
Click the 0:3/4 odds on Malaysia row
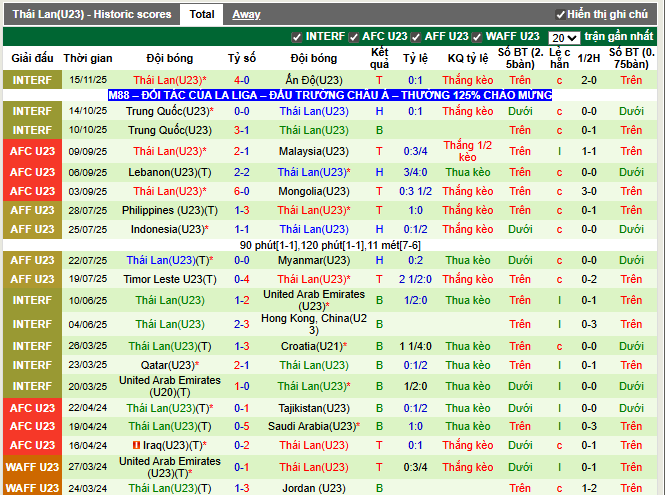415,151
